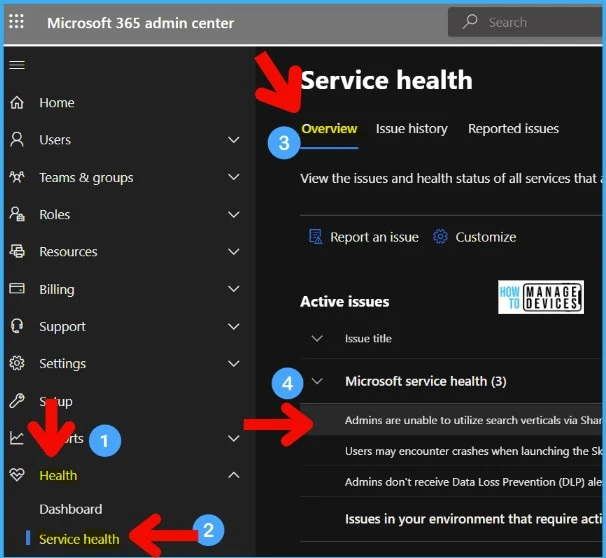Open the search verticals issue row
The width and height of the screenshot is (606, 558).
[451, 420]
